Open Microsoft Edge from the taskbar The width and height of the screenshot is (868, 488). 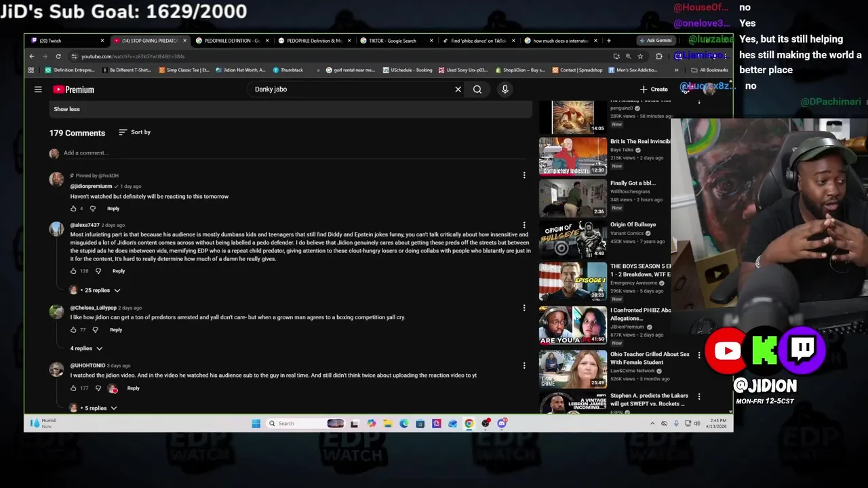[403, 424]
